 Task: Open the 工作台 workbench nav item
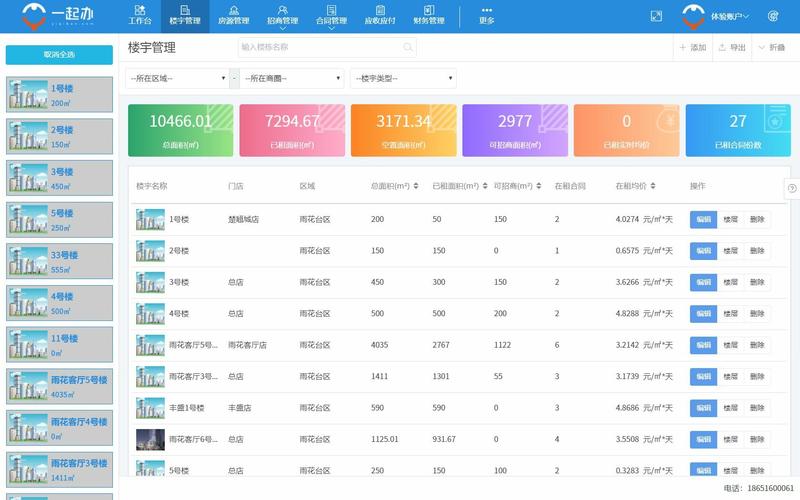[x=140, y=15]
